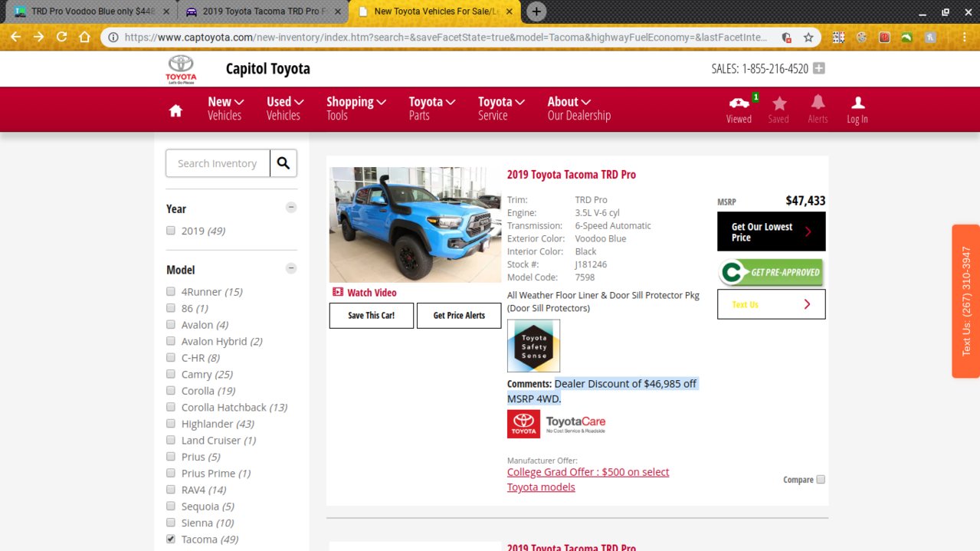The height and width of the screenshot is (551, 980).
Task: Open the new tab plus button
Action: point(537,11)
